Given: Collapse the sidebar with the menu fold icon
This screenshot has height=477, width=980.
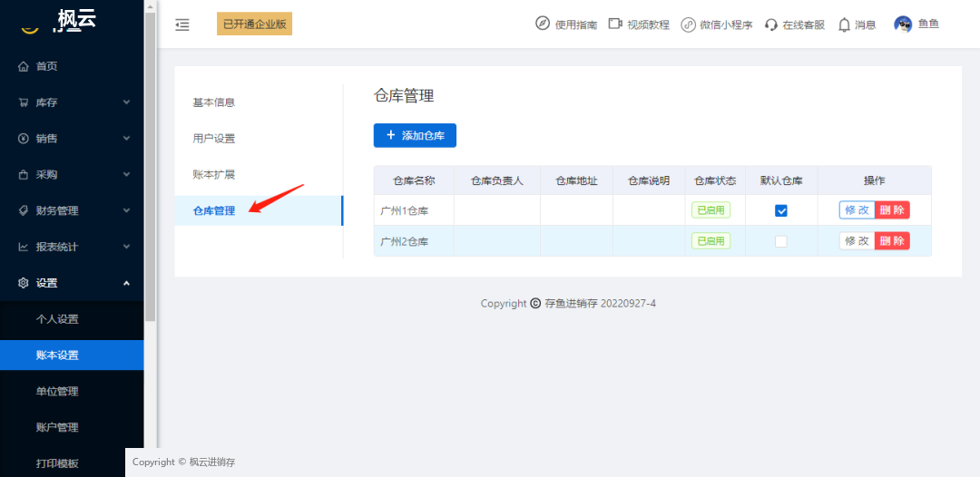Looking at the screenshot, I should tap(181, 25).
